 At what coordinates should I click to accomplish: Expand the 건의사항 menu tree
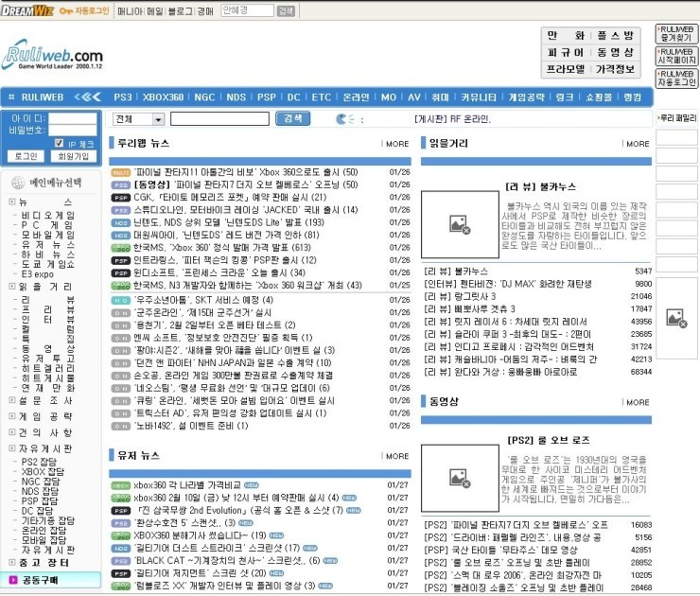(12, 432)
